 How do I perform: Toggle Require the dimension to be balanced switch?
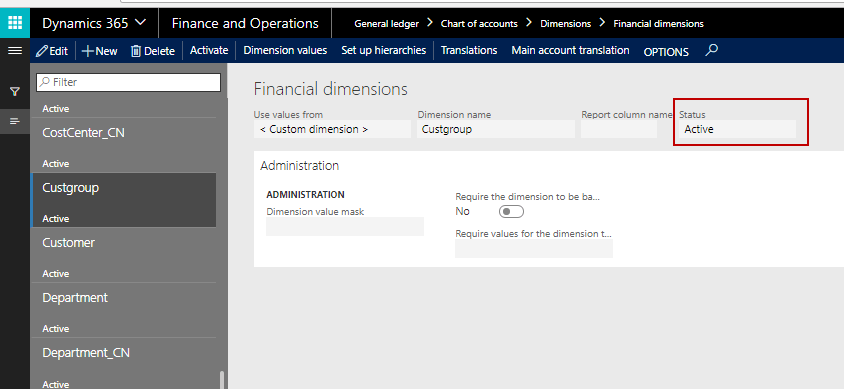click(x=511, y=212)
